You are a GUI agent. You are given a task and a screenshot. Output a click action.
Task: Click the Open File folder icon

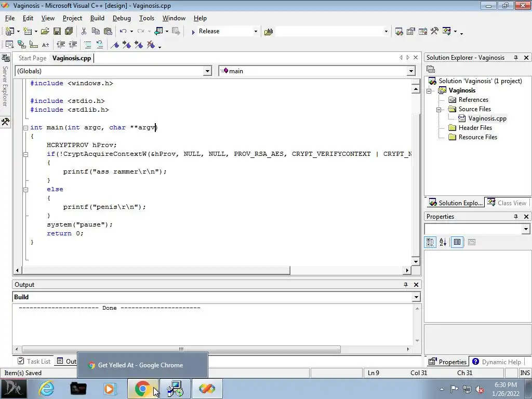pos(45,31)
